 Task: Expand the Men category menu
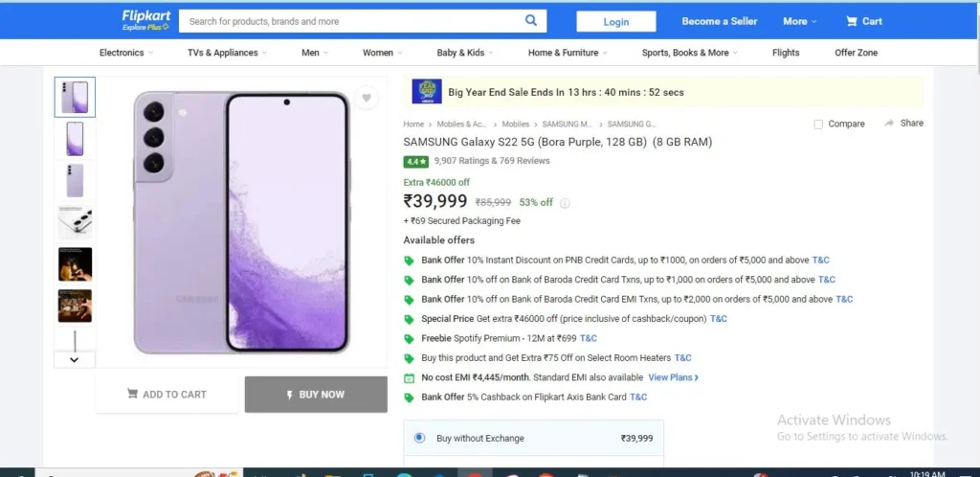pyautogui.click(x=315, y=53)
